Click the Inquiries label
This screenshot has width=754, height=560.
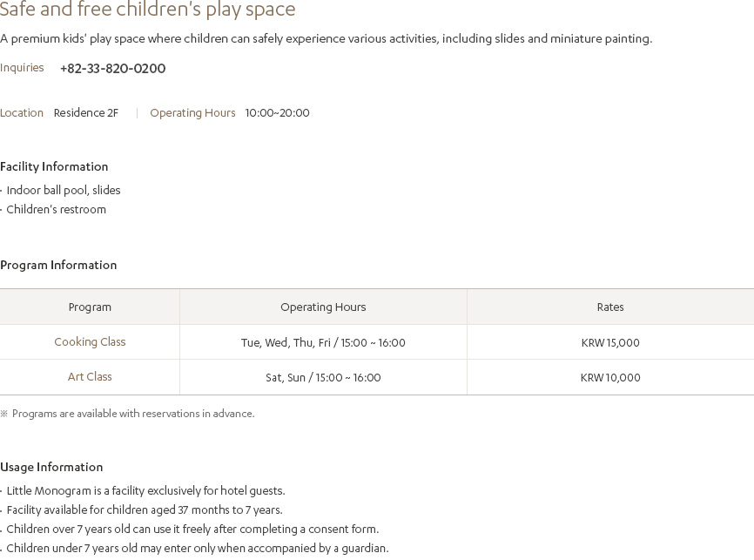22,67
